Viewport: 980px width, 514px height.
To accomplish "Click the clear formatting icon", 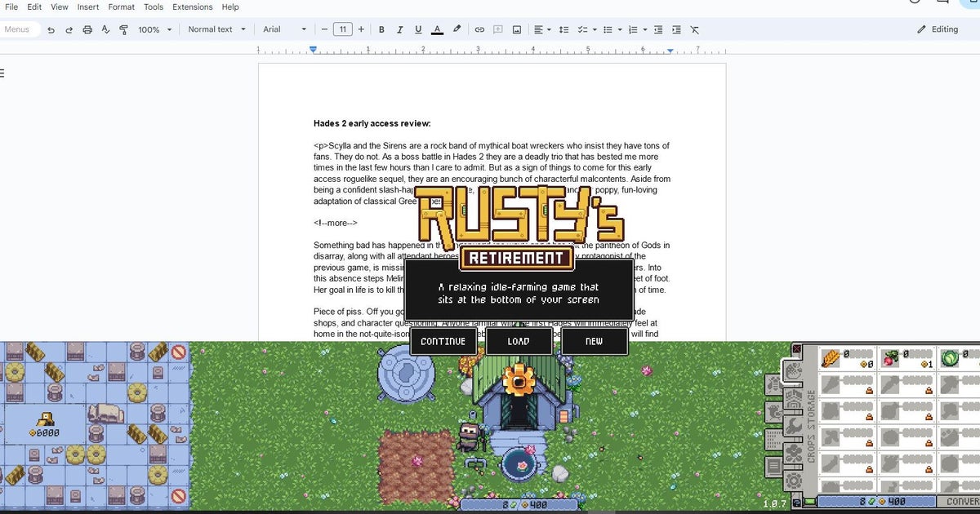I will 694,29.
